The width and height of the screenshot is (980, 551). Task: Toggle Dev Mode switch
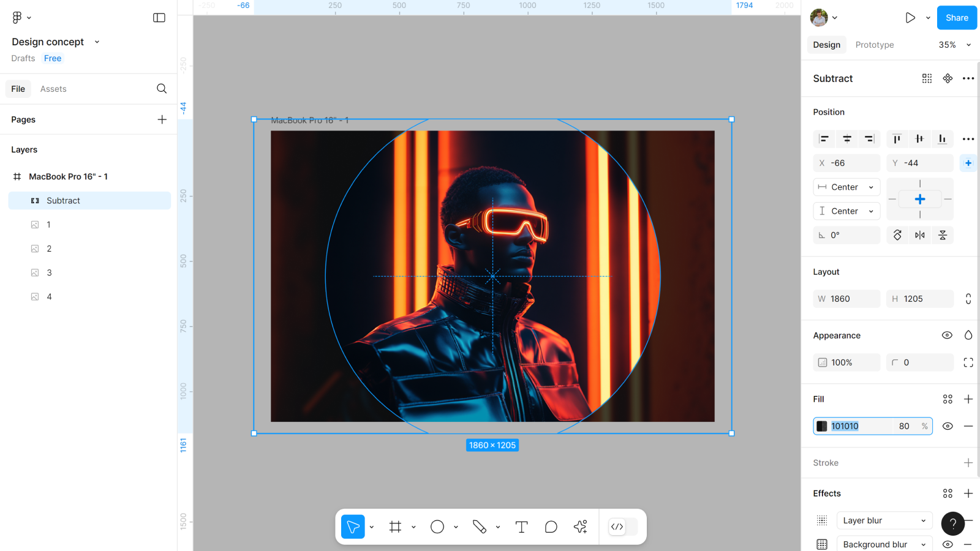(623, 527)
